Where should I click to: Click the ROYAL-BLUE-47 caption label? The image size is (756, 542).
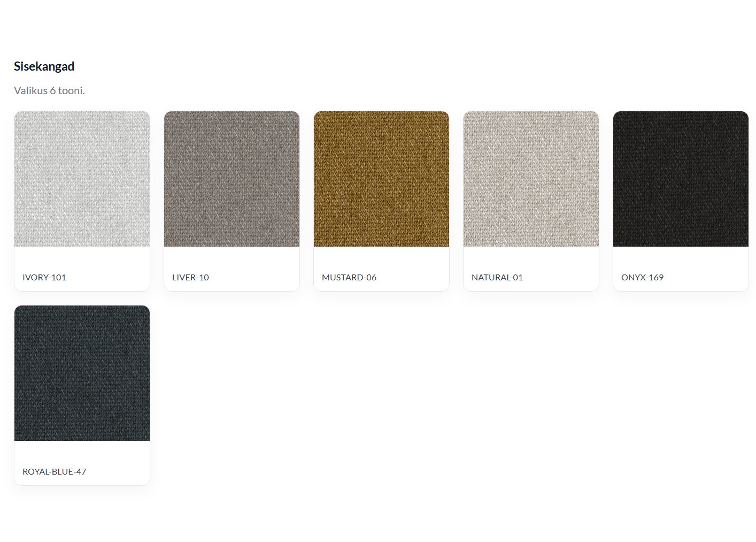54,471
